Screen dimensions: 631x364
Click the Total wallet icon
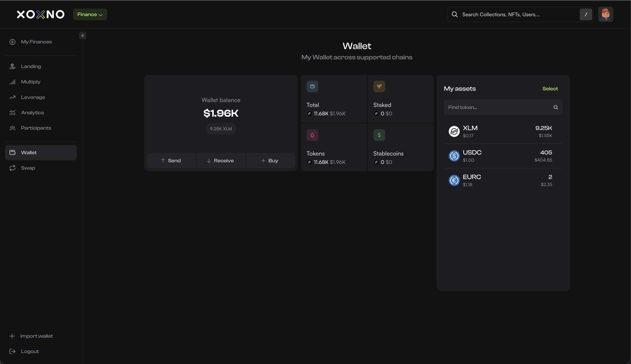click(312, 86)
